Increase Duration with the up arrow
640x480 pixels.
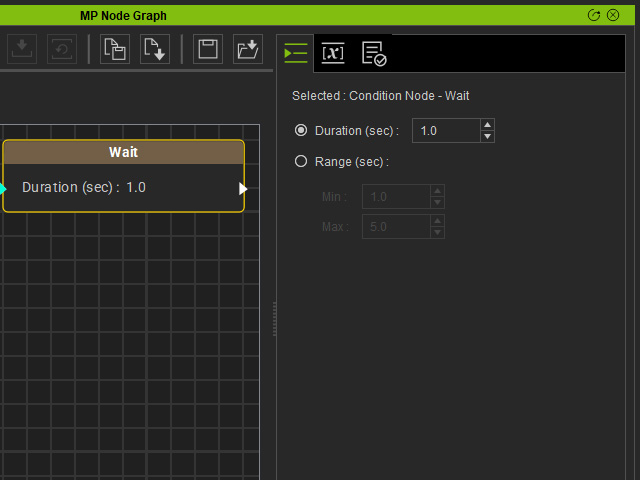pos(488,124)
